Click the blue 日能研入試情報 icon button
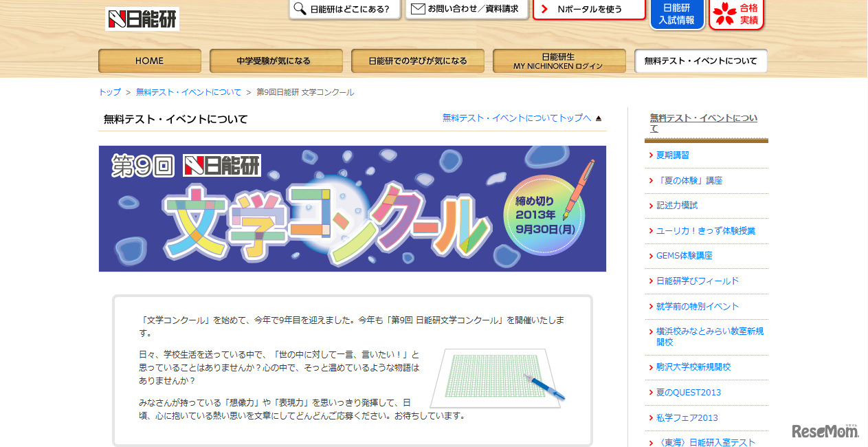 676,14
